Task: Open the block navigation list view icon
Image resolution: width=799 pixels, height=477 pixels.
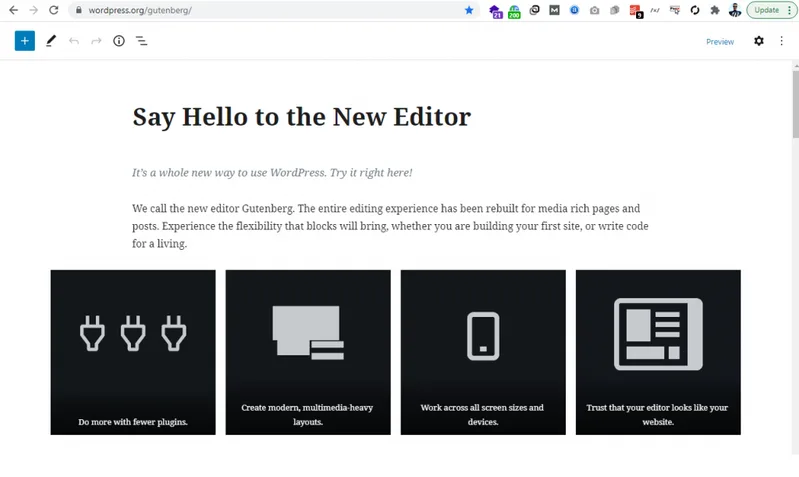Action: (141, 41)
